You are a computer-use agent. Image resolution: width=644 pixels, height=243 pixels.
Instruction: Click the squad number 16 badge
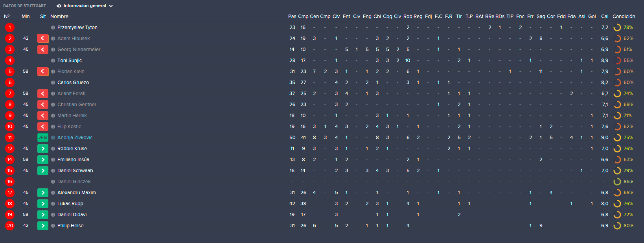click(x=10, y=182)
